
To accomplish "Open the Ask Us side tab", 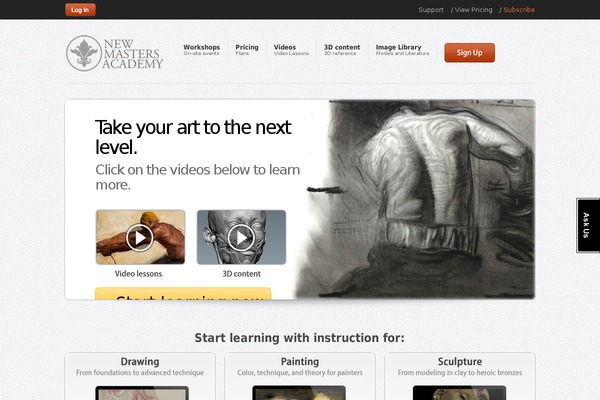I will click(x=588, y=225).
